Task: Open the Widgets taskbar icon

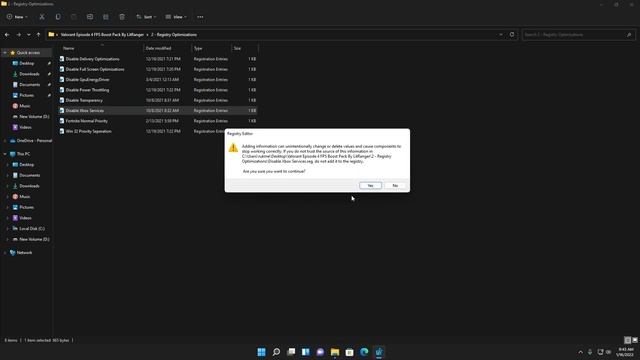Action: coord(306,352)
